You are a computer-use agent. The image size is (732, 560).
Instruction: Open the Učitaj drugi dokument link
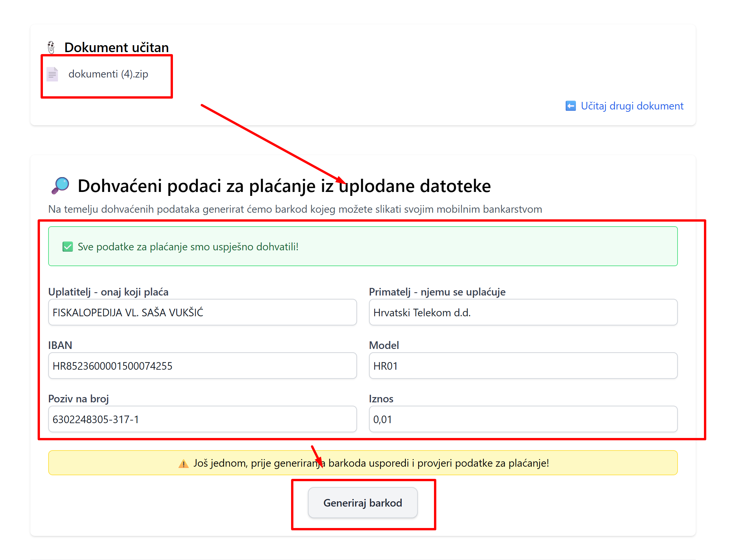click(632, 106)
